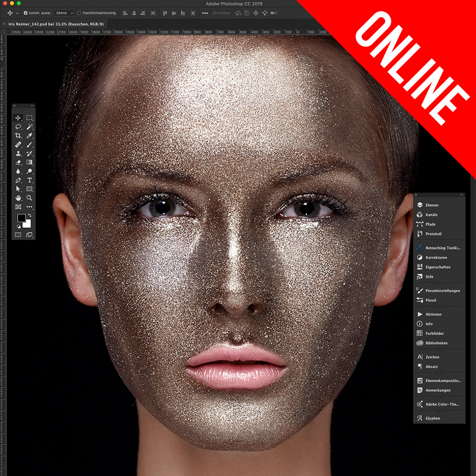
Task: Select the History Brush tool
Action: tap(30, 153)
